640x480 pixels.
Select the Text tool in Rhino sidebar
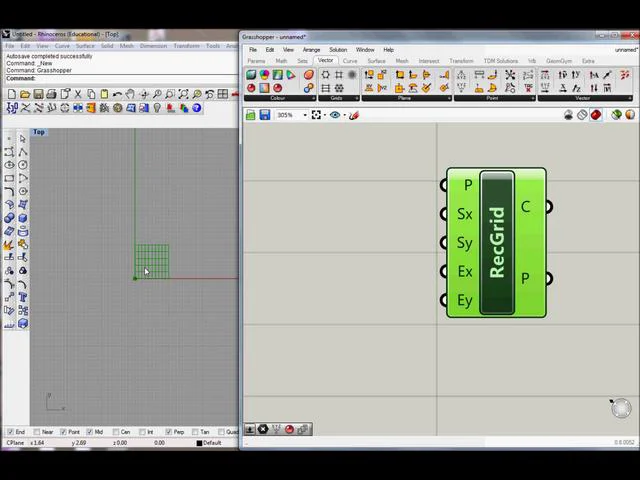[23, 297]
